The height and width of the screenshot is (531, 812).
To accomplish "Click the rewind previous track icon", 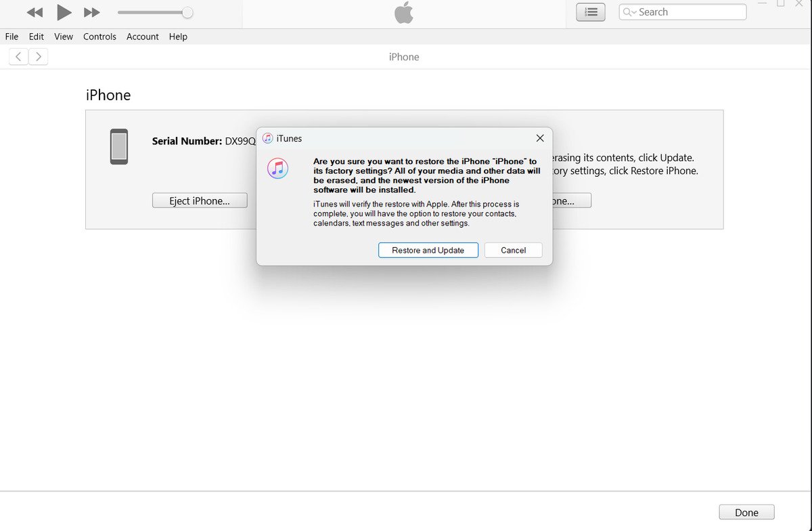I will pos(35,12).
